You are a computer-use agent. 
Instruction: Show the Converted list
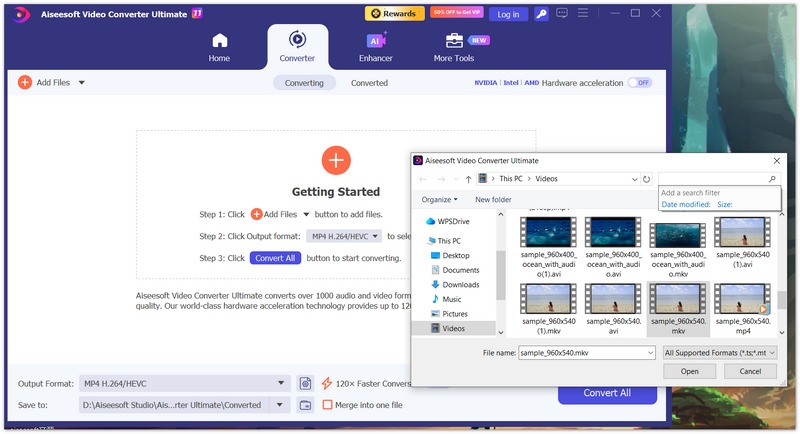tap(369, 83)
